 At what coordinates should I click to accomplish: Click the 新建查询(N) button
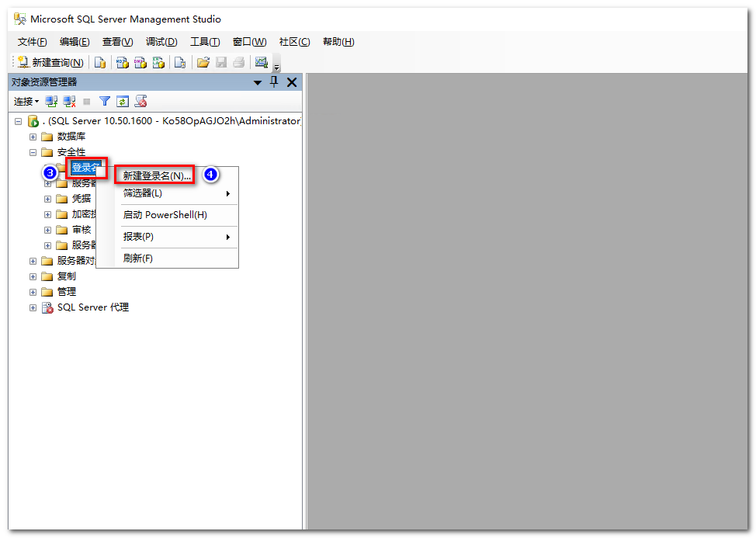tap(50, 63)
